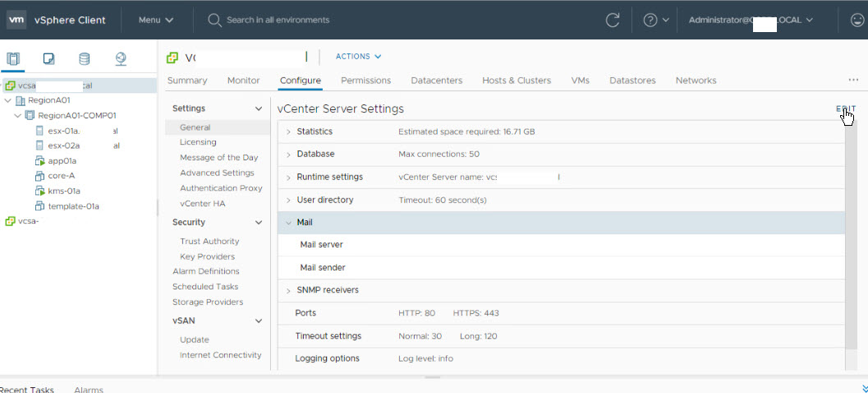Switch to the Permissions tab

[365, 81]
